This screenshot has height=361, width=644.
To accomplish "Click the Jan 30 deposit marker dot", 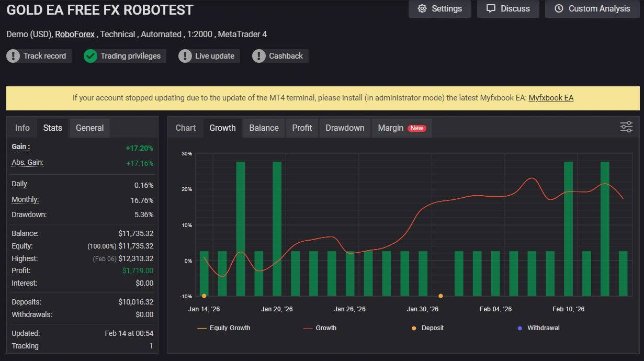I will coord(440,296).
